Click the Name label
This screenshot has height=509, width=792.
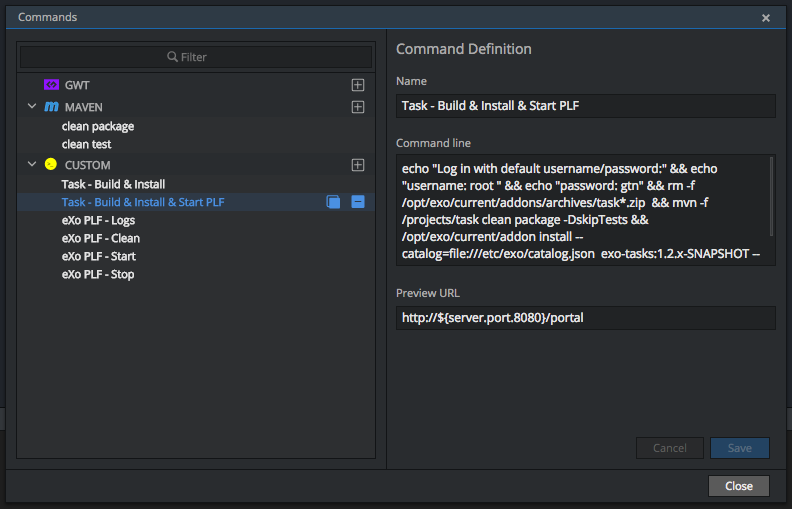click(411, 81)
